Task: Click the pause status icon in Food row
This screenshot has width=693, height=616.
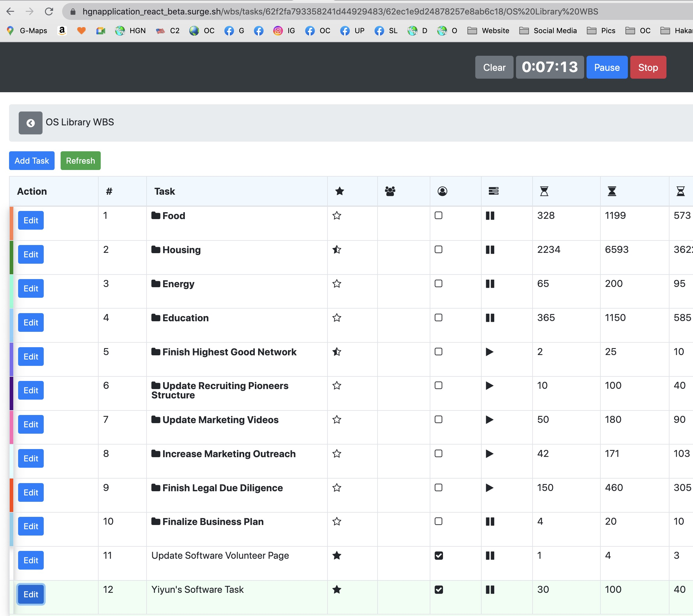Action: [490, 215]
